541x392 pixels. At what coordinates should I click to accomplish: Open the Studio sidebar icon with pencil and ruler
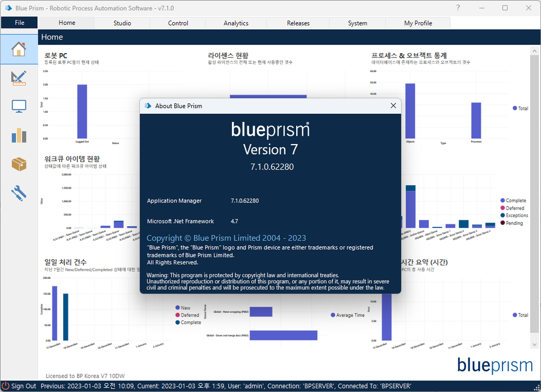tap(19, 78)
